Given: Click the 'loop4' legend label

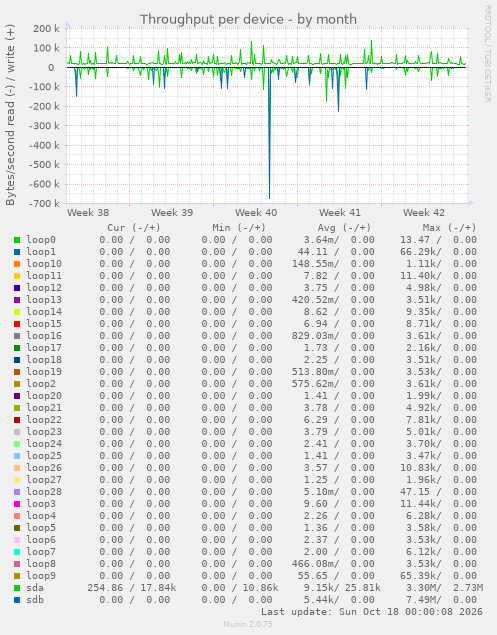Looking at the screenshot, I should coord(41,516).
